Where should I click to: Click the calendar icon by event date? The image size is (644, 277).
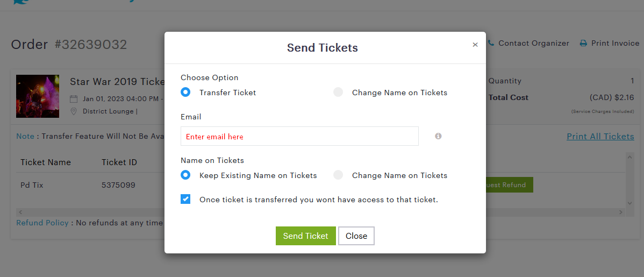(74, 99)
